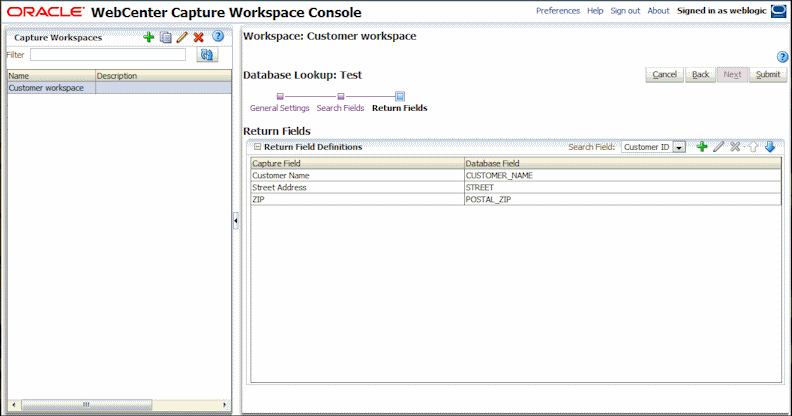792x416 pixels.
Task: Click the scrollbar left arrow in the workspaces list
Action: 14,405
